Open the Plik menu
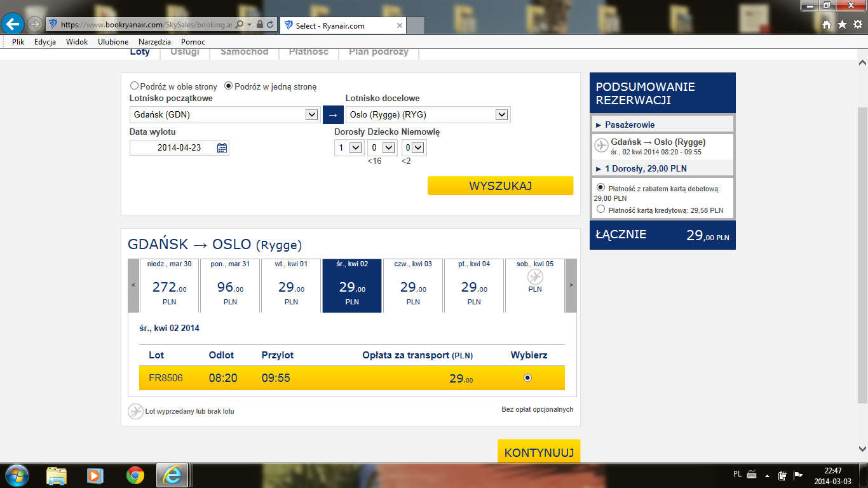The image size is (868, 488). [18, 41]
